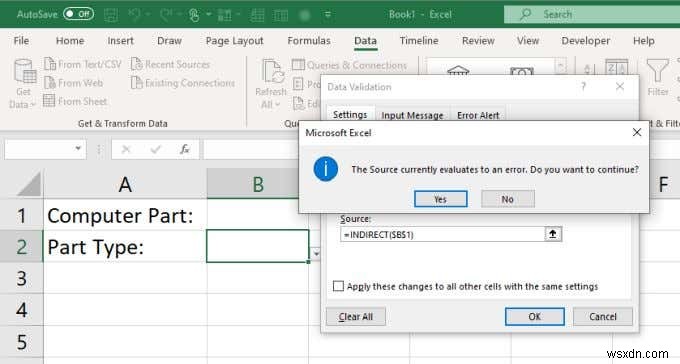Click the From Web icon

(x=50, y=82)
